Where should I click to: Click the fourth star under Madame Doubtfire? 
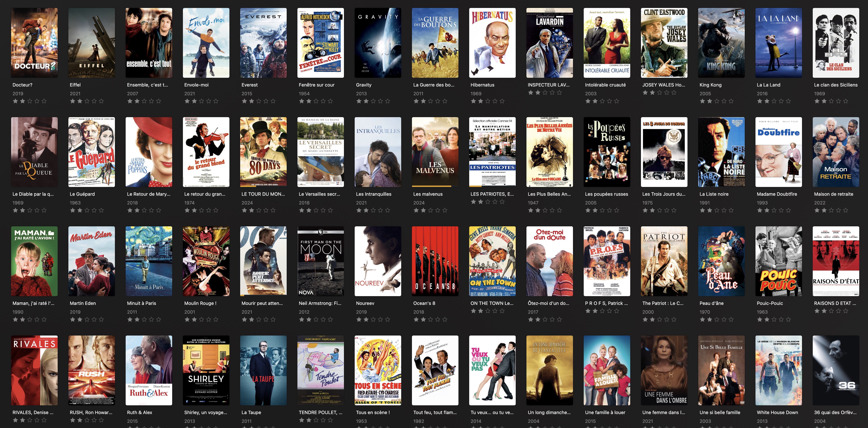[781, 210]
